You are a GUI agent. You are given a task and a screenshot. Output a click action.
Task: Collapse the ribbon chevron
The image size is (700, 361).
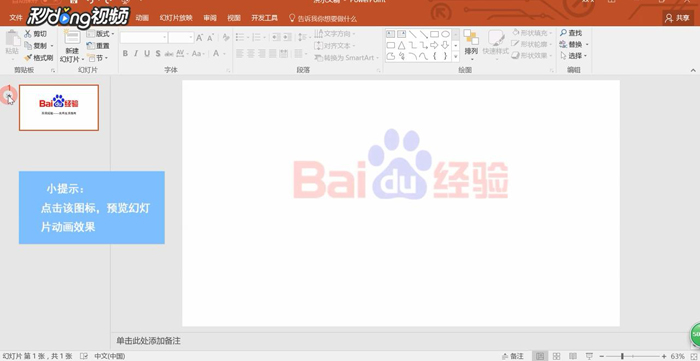693,70
